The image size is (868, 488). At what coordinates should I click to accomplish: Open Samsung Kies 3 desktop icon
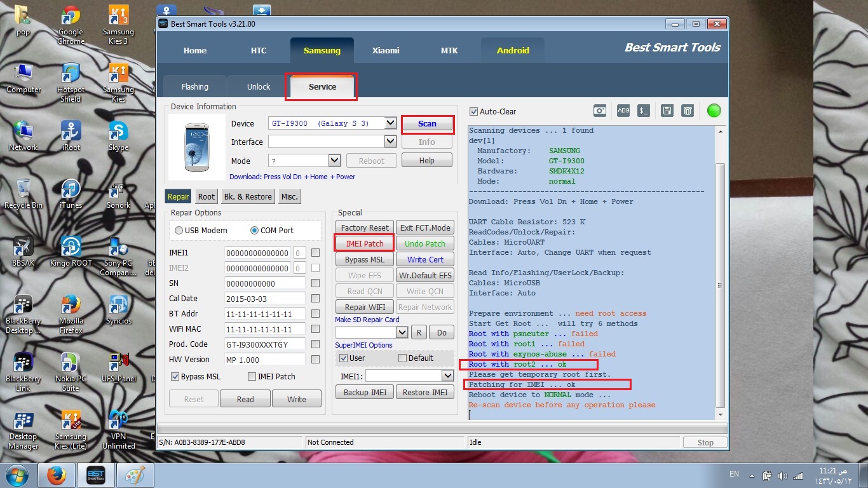pyautogui.click(x=118, y=25)
